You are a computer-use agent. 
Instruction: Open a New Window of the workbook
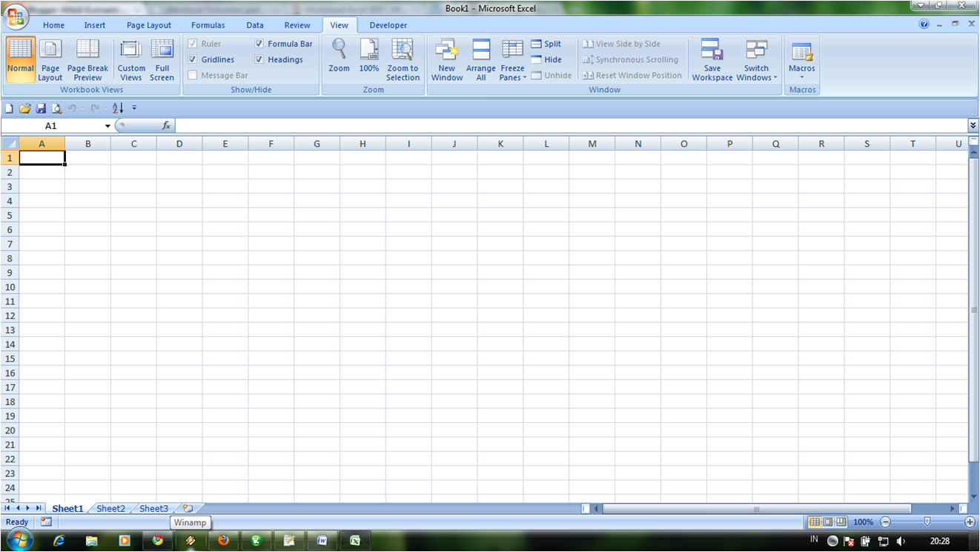tap(446, 59)
